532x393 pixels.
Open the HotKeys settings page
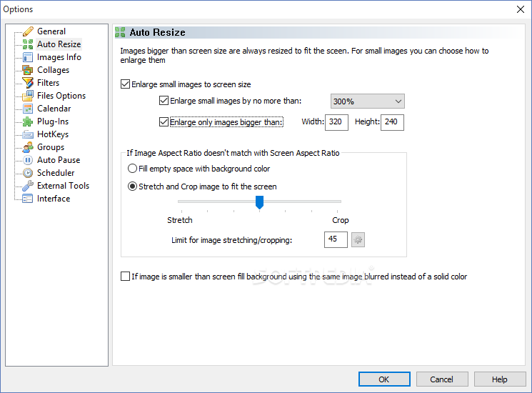pos(53,134)
